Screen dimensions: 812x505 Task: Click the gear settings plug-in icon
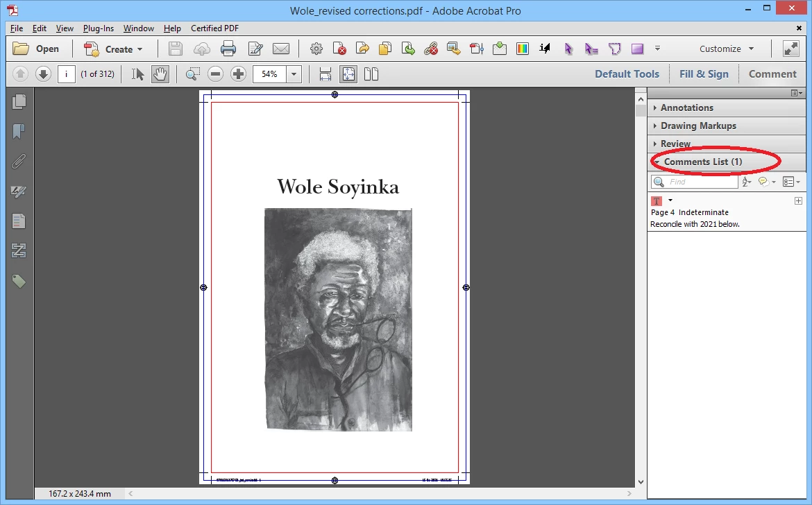[x=316, y=49]
